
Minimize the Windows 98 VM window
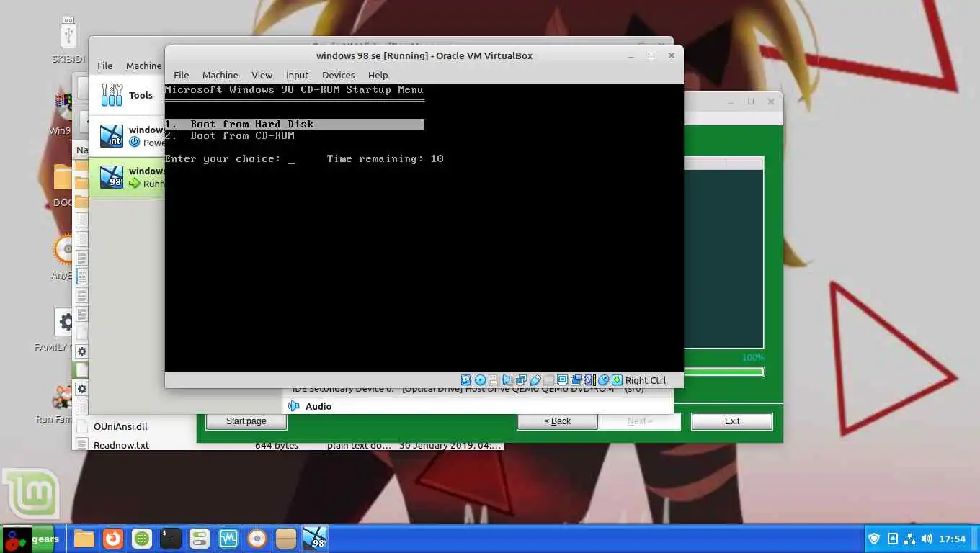click(632, 55)
